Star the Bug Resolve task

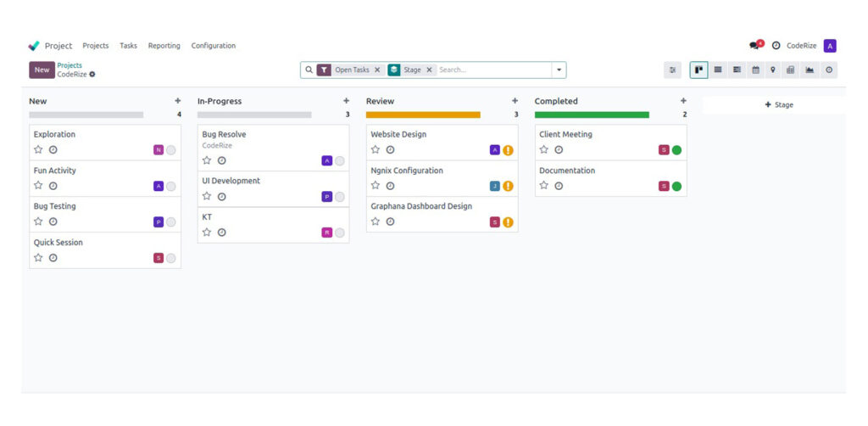[x=207, y=160]
